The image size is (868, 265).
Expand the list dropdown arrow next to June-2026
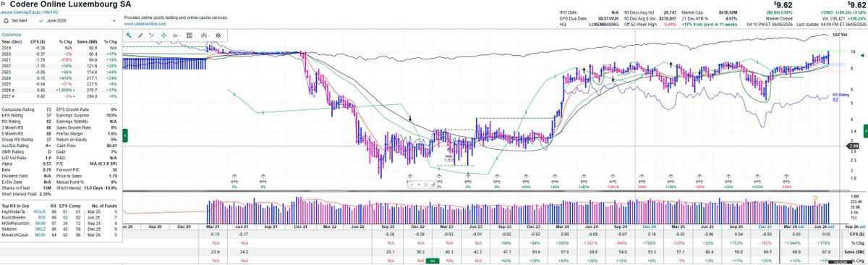pyautogui.click(x=114, y=21)
